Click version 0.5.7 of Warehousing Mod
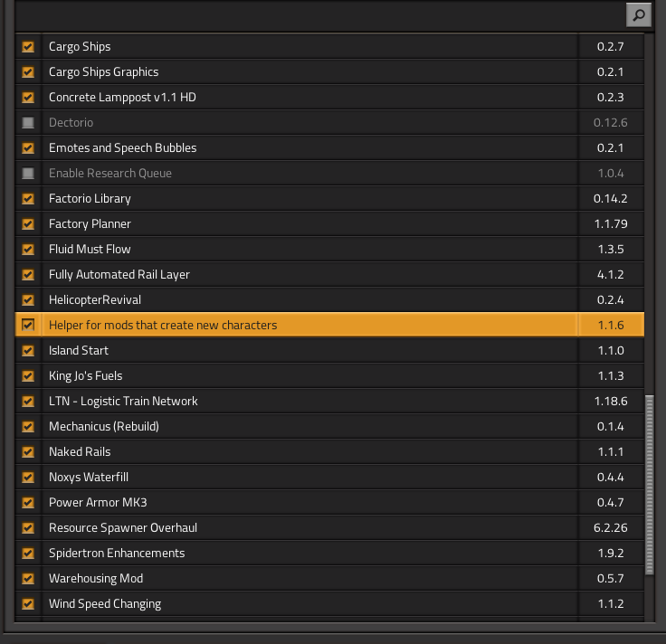The image size is (666, 644). 611,578
